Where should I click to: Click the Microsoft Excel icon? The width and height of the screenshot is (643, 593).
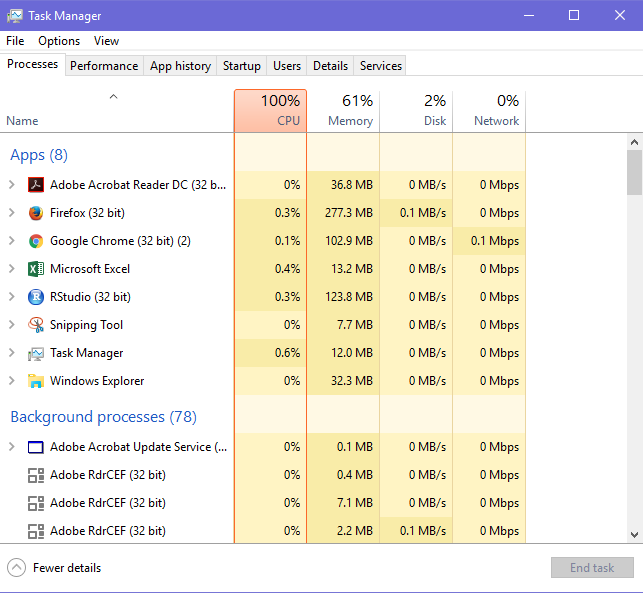36,269
